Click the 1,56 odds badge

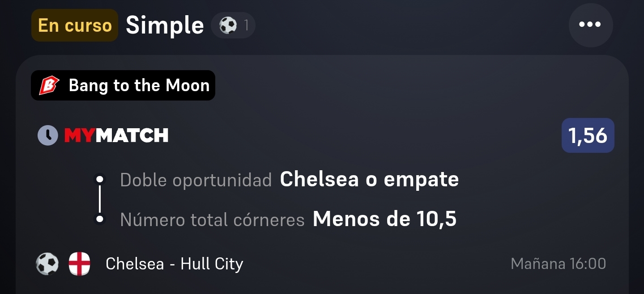pos(588,135)
